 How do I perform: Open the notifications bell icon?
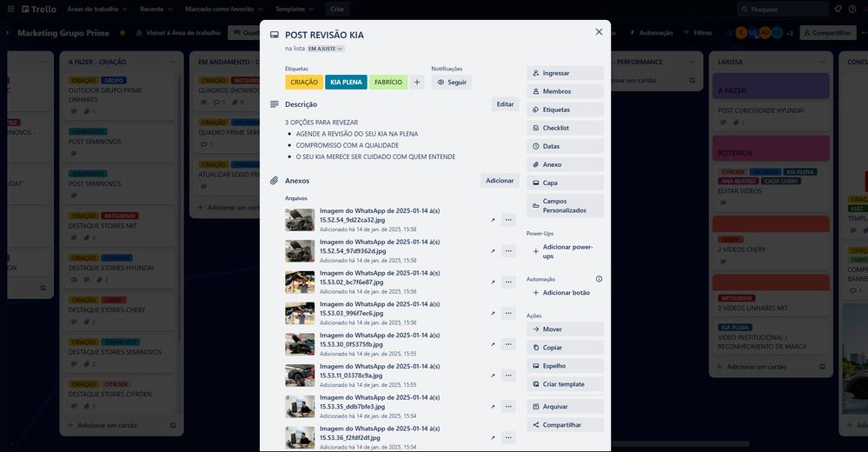838,9
